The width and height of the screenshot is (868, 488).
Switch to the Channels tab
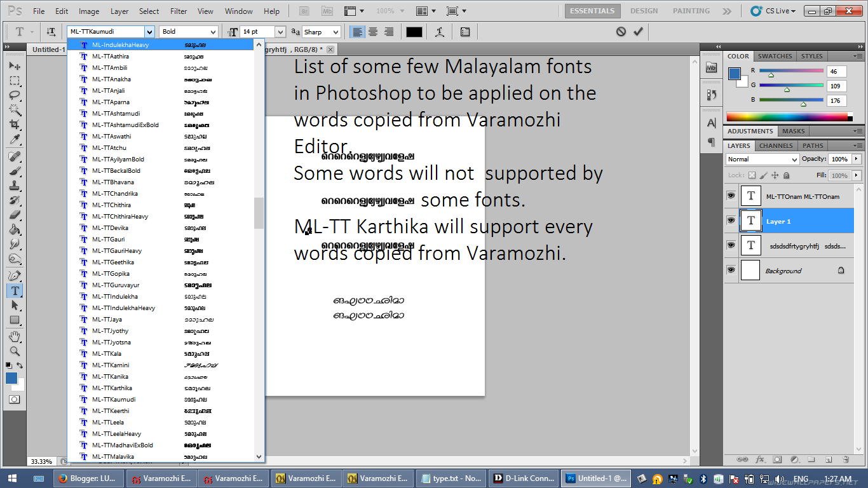pos(776,146)
